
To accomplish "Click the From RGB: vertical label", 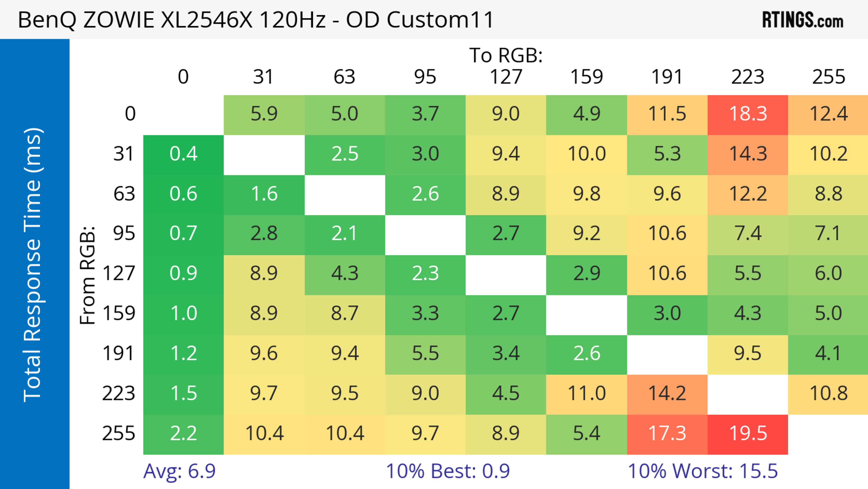I will (x=87, y=275).
